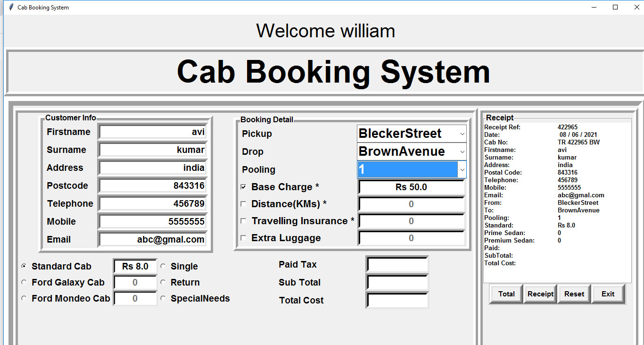Expand the Pooling dropdown
This screenshot has height=345, width=644.
(x=462, y=169)
